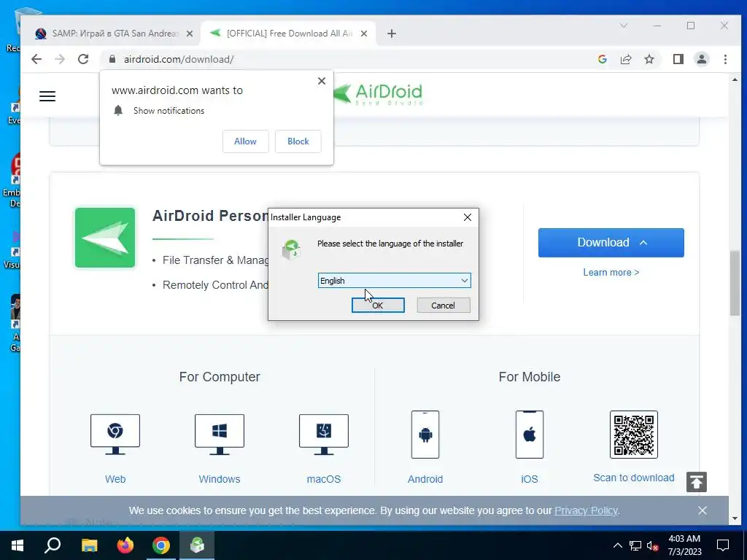Share this page icon
Viewport: 747px width, 560px height.
tap(625, 59)
